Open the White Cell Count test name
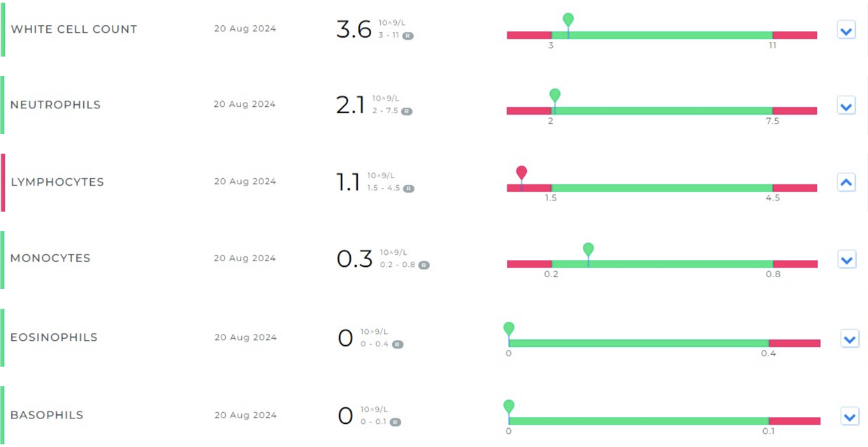Screen dimensions: 868x447 [x=74, y=29]
